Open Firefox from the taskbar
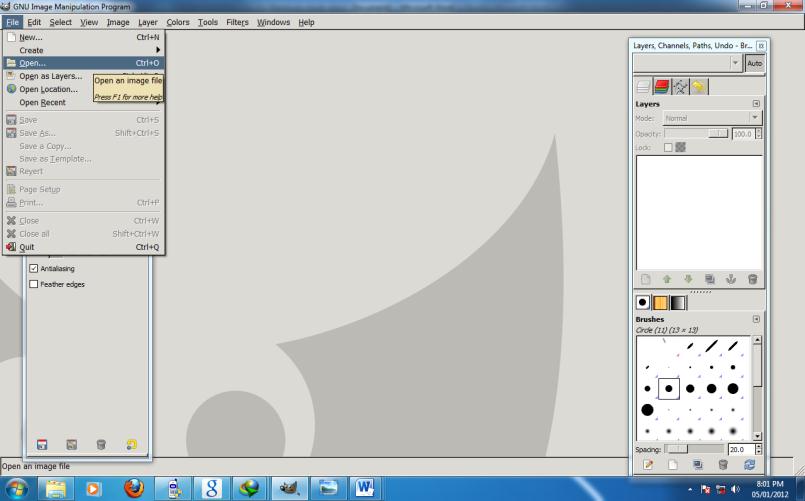805x501 pixels. coord(134,488)
